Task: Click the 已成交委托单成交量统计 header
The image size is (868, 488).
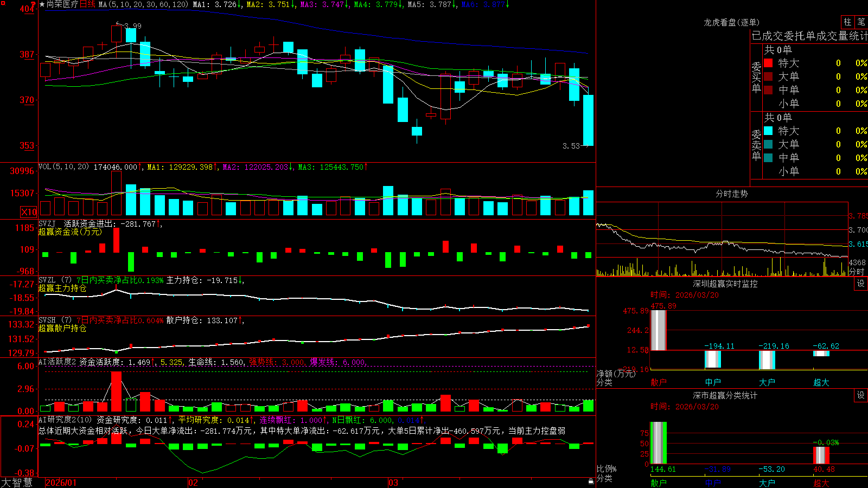Action: (x=809, y=36)
